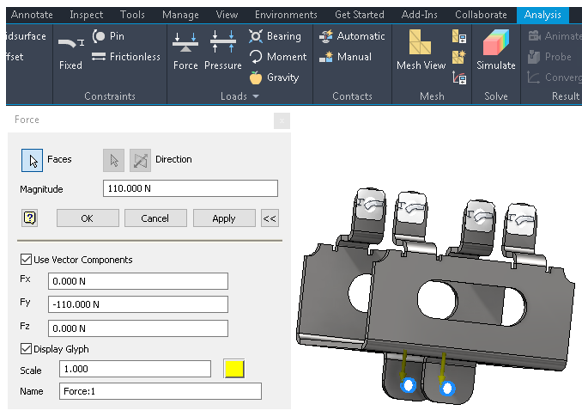Add a Moment load
The image size is (582, 411).
click(x=278, y=57)
